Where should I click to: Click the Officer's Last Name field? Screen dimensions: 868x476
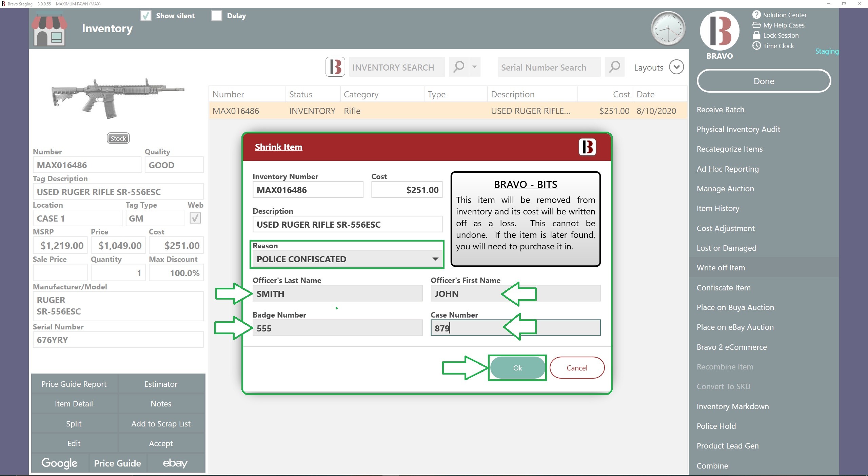point(338,293)
